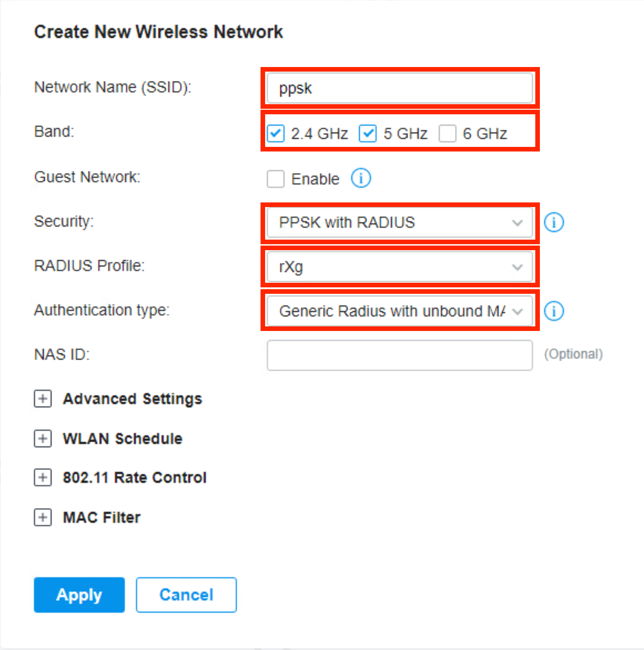
Task: Click the info icon beside Guest Network
Action: click(x=361, y=178)
